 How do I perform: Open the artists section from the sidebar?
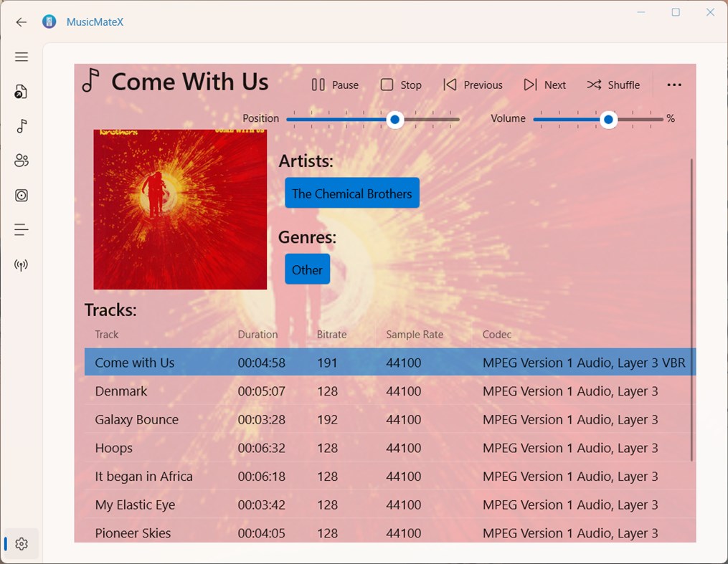(x=21, y=161)
